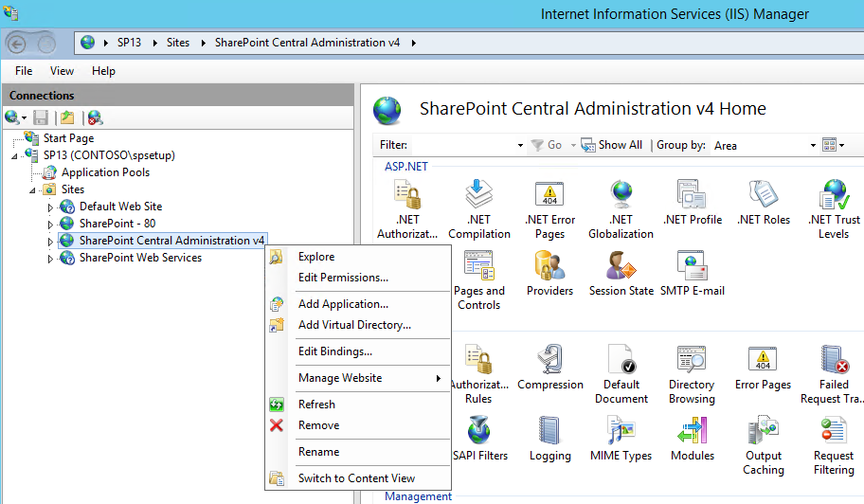Open Compression feature
This screenshot has width=864, height=504.
[x=549, y=368]
